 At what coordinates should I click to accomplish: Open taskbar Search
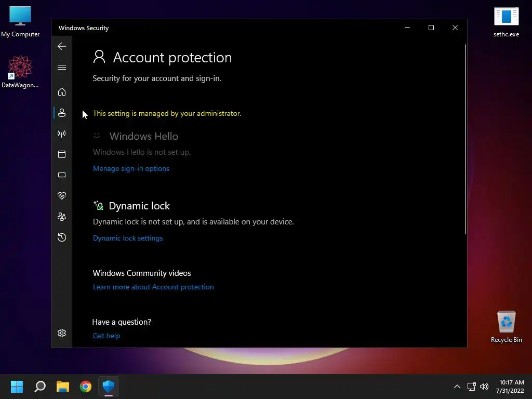pos(40,386)
